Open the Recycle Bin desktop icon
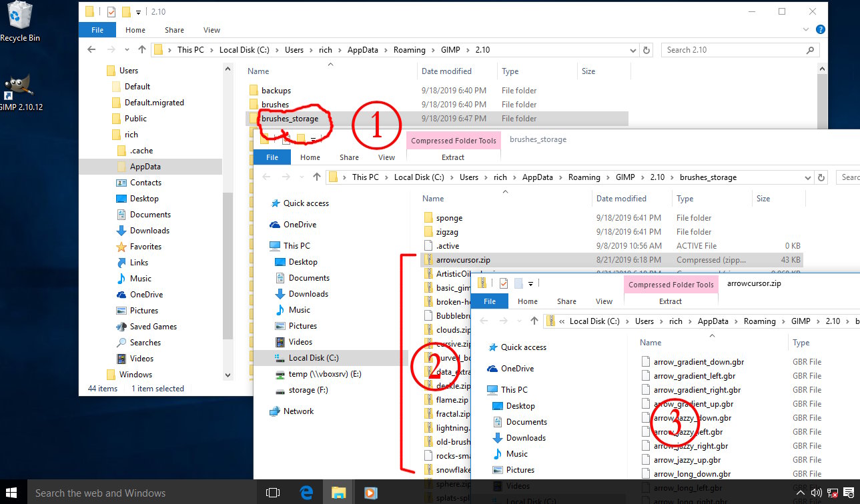Screen dimensions: 860x504 click(x=20, y=21)
